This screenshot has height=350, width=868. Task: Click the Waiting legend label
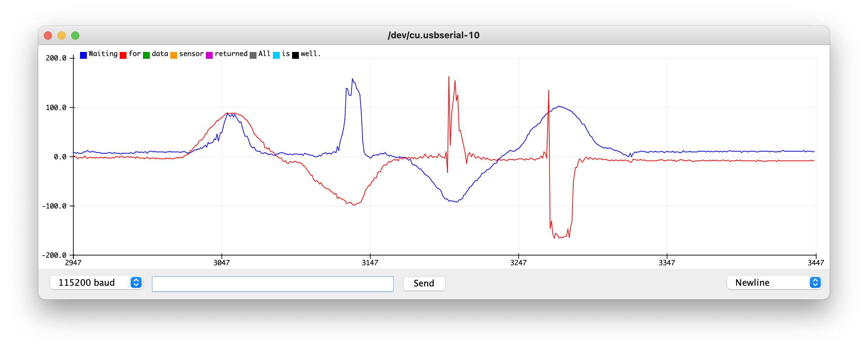(x=103, y=54)
